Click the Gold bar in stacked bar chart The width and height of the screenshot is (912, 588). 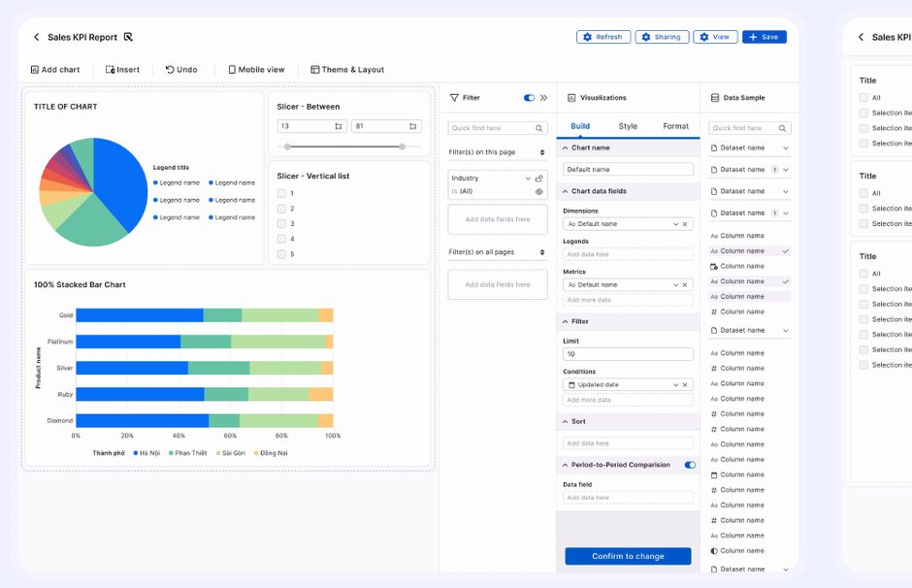click(x=205, y=315)
